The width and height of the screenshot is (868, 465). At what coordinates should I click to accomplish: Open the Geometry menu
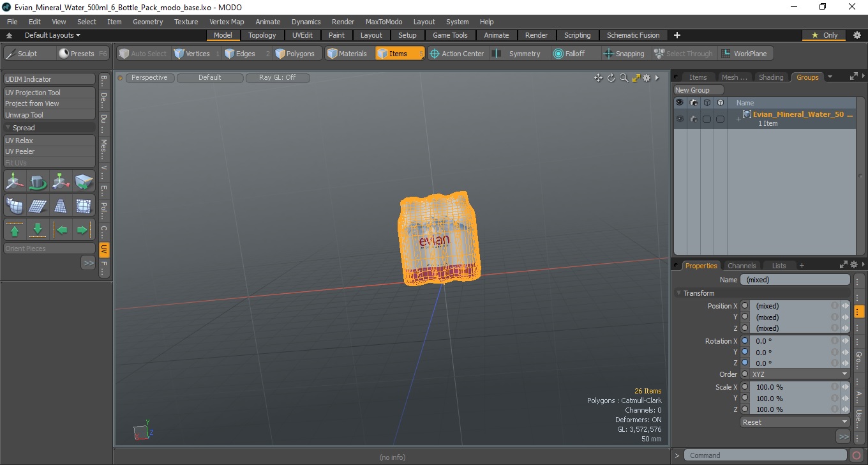click(147, 22)
